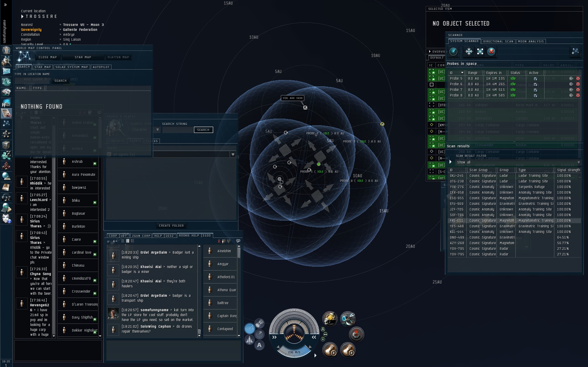Expand the HUD options triangle beside speed gauge
Viewport: 588px width, 367px height.
[x=315, y=355]
